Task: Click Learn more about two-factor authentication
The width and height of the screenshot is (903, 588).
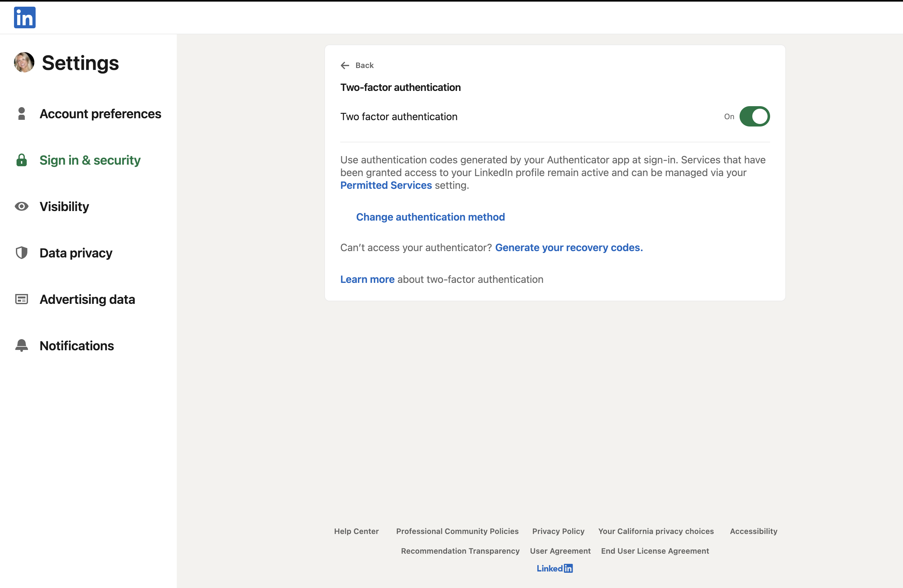Action: (x=367, y=279)
